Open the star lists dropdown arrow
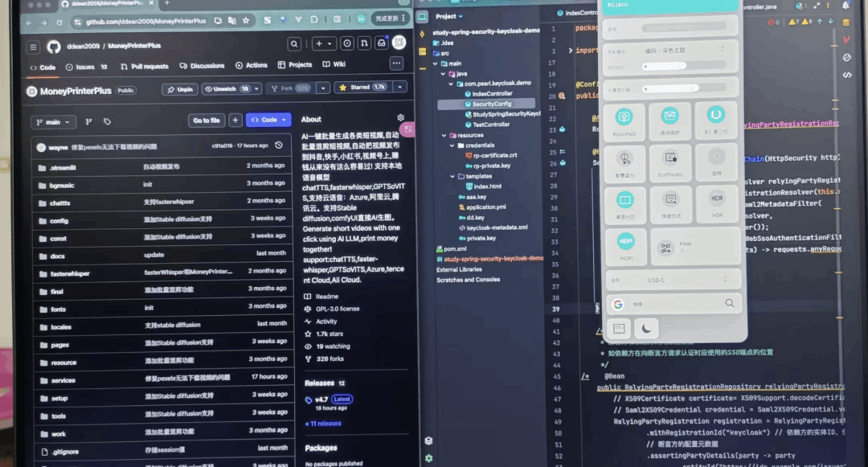The image size is (868, 467). 399,87
